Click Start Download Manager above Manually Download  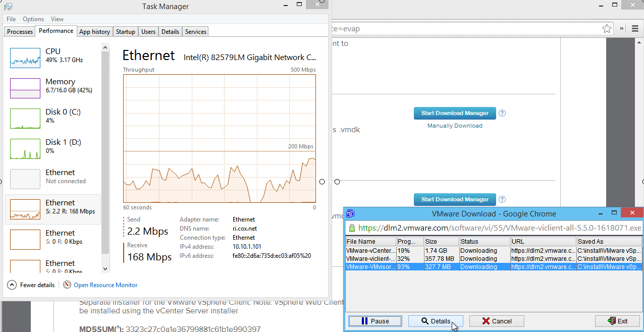(455, 113)
